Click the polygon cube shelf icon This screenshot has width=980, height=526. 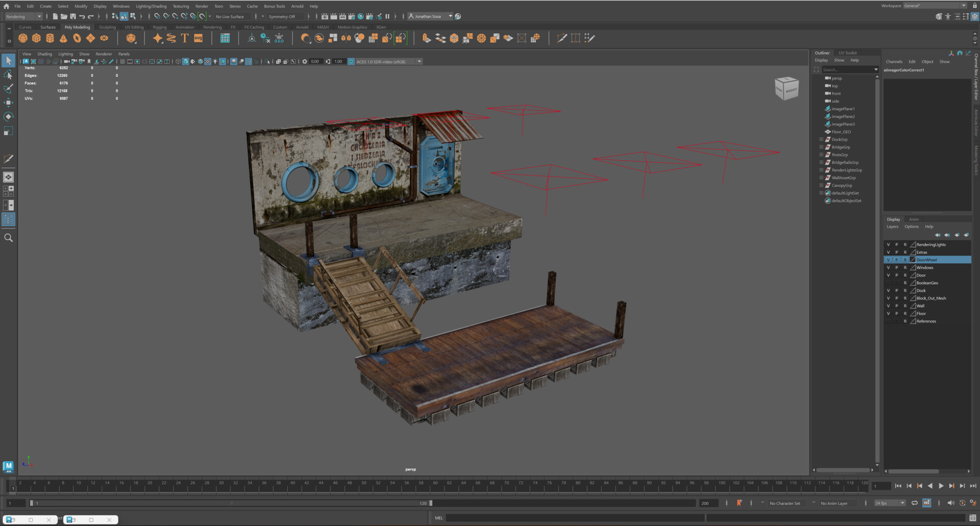(x=36, y=38)
